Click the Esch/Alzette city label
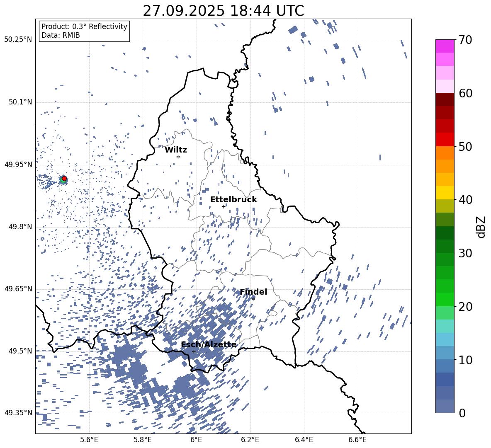 coord(209,345)
